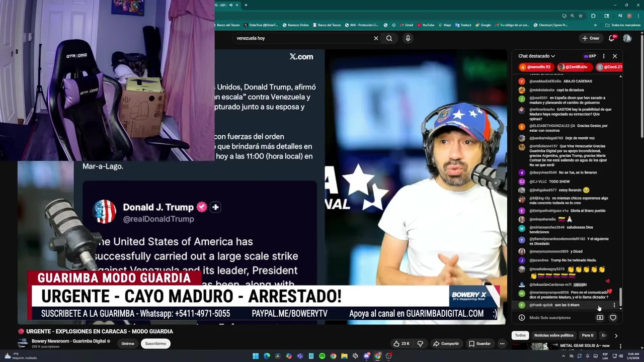
Task: Open the Todos los marcadores folder
Action: point(623,25)
